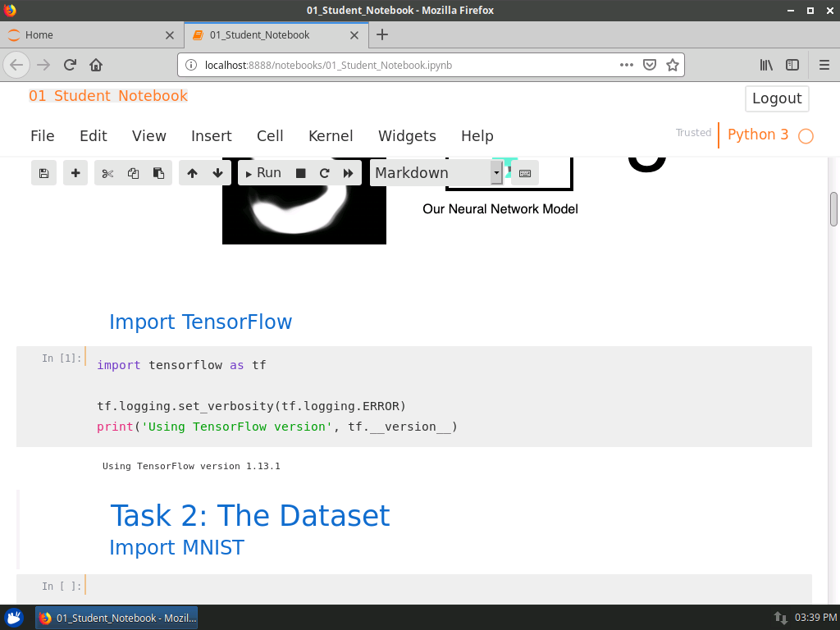
Task: Click the 'Our Neural Network Model' caption
Action: [x=500, y=209]
